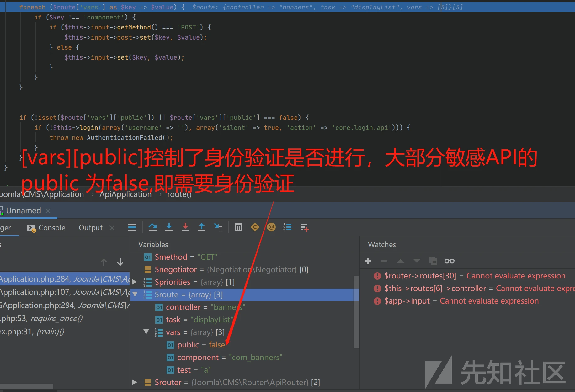
Task: Click the Step Over debugger icon
Action: [x=153, y=227]
